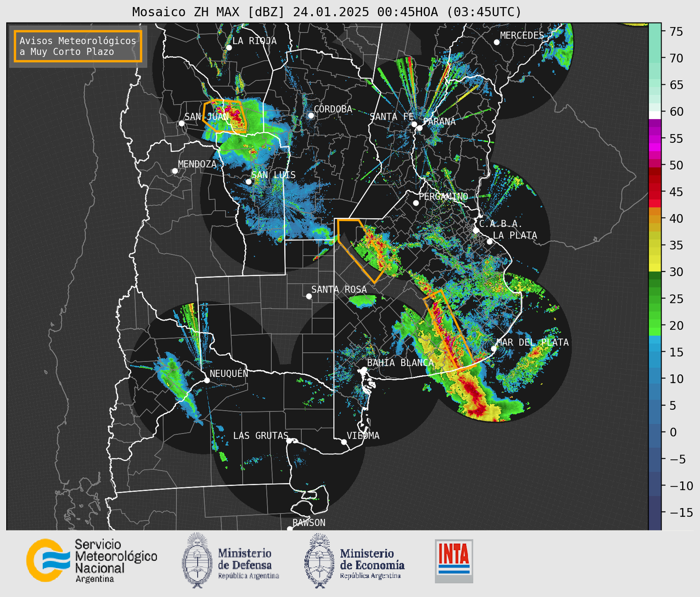Viewport: 700px width, 597px height.
Task: Select the C.A.B.A. city label
Action: click(x=501, y=224)
